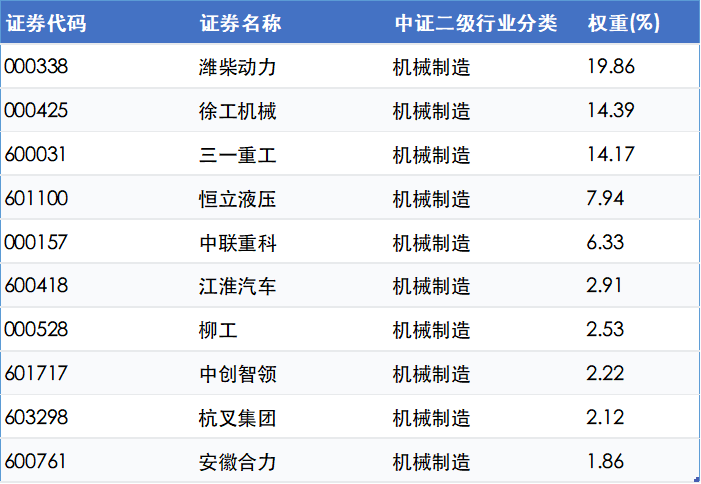The image size is (701, 484).
Task: Select 机械制造 in the 江淮汽车 row
Action: 431,286
